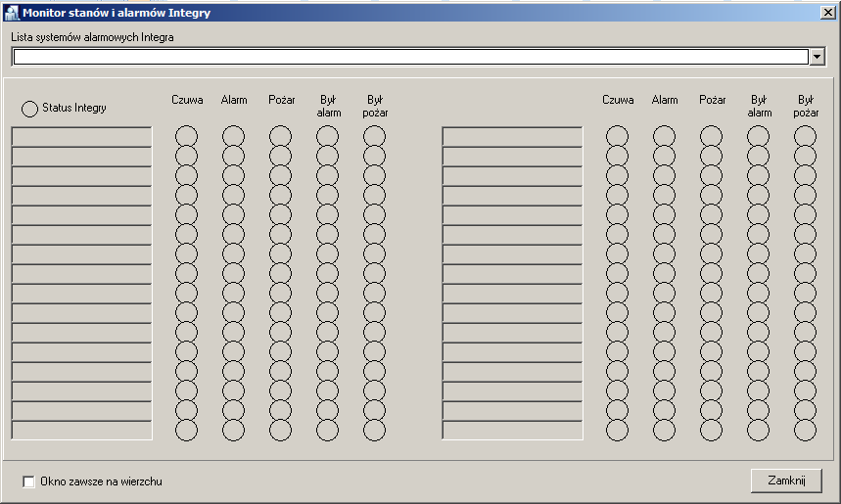Click 'Pożar' column header in right group
The width and height of the screenshot is (841, 504).
coord(713,100)
